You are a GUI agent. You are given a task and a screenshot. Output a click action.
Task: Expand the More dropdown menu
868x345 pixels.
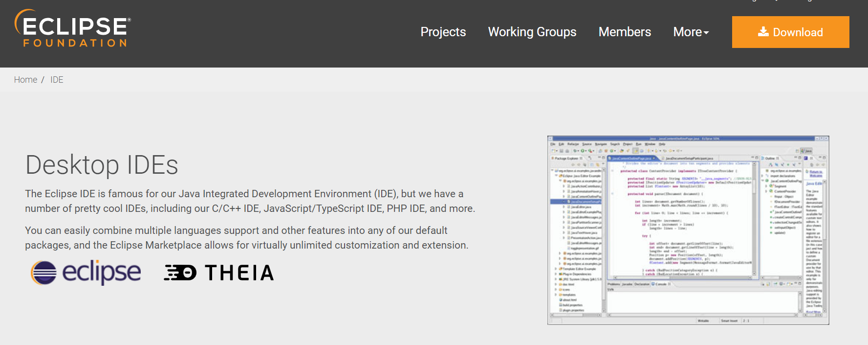coord(691,32)
